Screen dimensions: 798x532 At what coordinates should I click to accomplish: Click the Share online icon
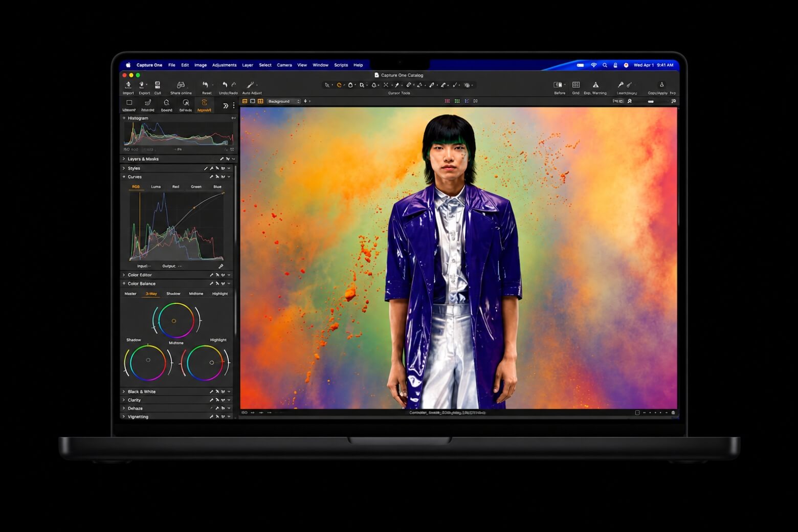181,85
